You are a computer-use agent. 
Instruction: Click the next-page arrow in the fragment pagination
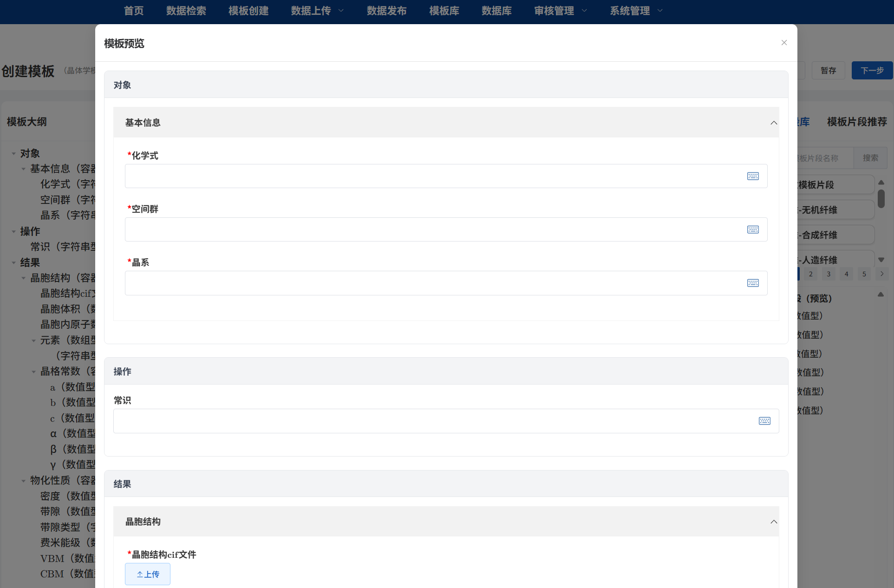882,274
